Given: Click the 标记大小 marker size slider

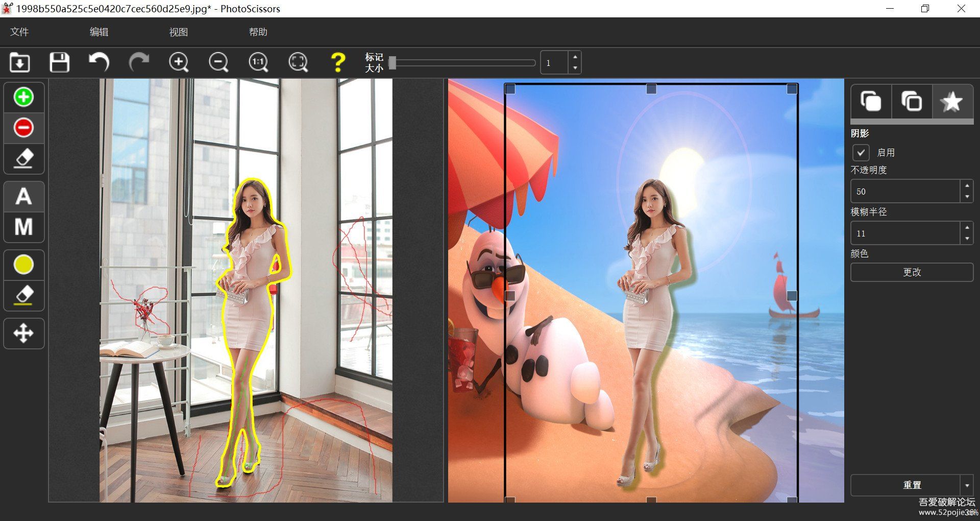Looking at the screenshot, I should point(462,63).
